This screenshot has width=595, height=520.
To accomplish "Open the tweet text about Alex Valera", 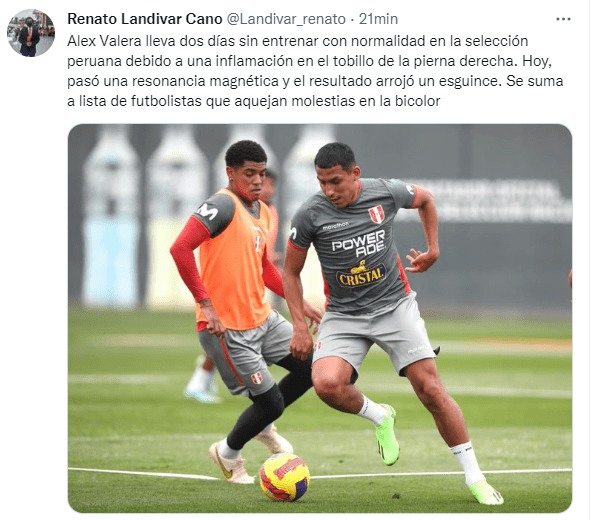I will tap(315, 71).
